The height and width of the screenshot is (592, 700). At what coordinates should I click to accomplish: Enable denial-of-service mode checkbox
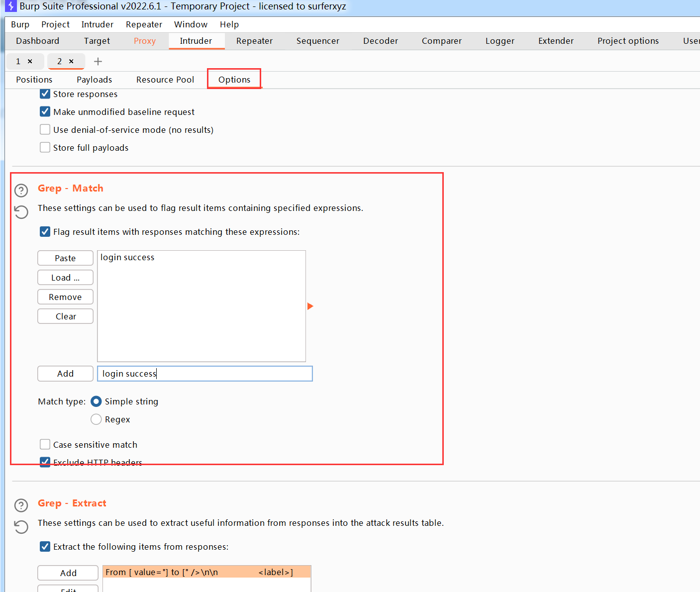45,130
